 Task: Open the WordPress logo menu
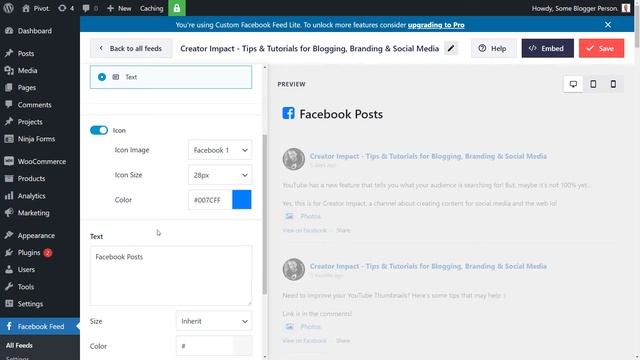pyautogui.click(x=9, y=8)
